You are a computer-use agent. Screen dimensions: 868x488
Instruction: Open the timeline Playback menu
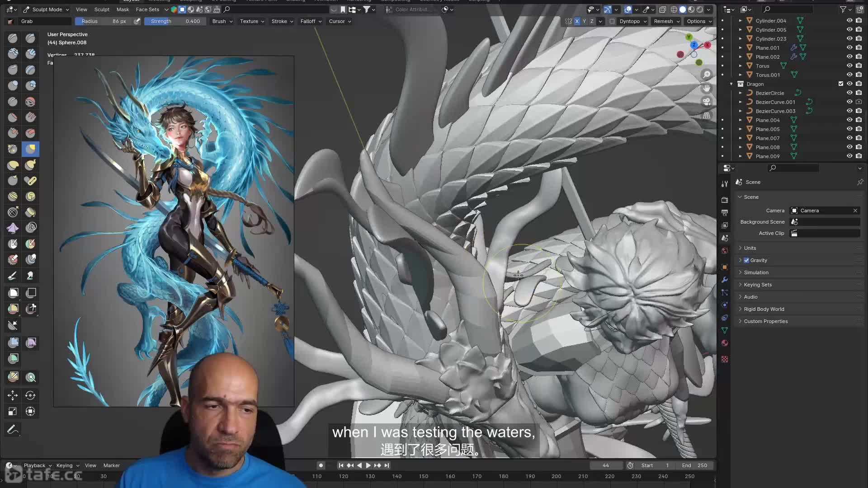[38, 465]
